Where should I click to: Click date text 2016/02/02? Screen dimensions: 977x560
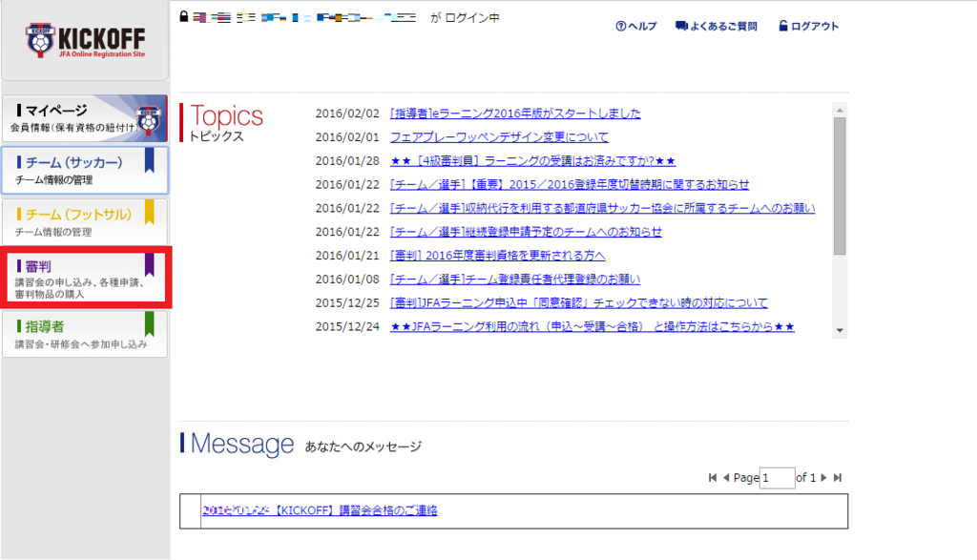(x=347, y=114)
